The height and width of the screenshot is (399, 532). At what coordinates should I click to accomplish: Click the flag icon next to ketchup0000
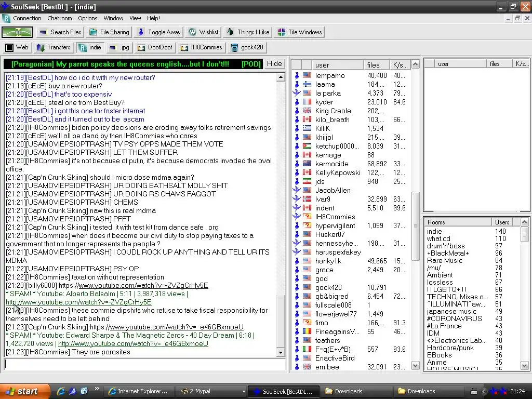[x=307, y=146]
